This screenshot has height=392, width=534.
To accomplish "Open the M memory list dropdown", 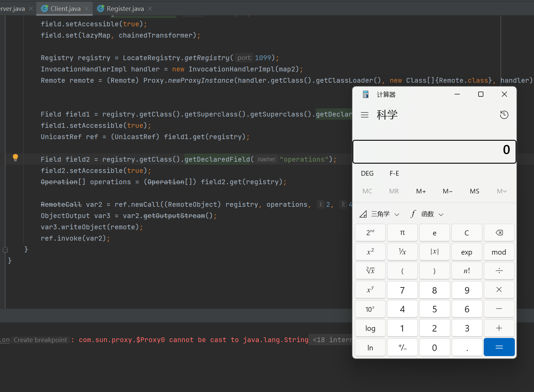I will pos(502,191).
